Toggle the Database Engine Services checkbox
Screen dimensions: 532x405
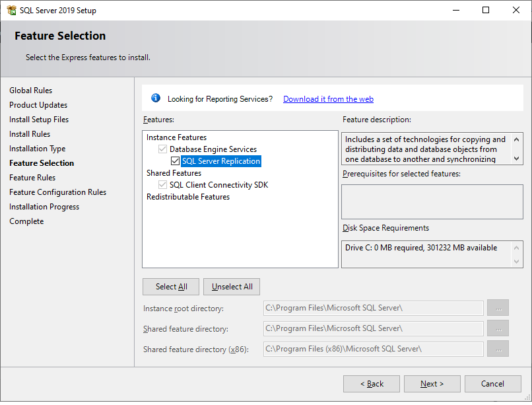[x=162, y=149]
